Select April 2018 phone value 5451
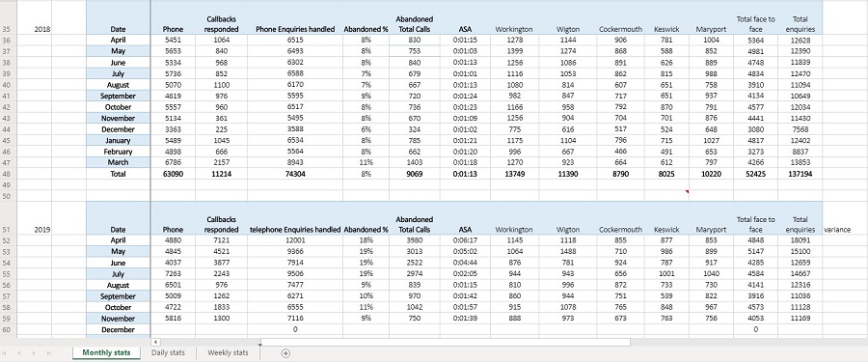The width and height of the screenshot is (868, 364). [x=174, y=40]
